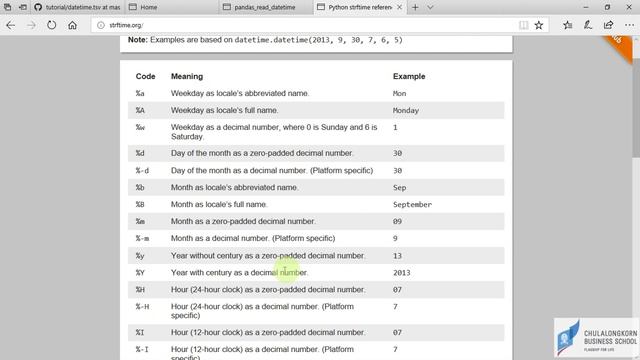Go back to previous page
The image size is (640, 360).
11,25
